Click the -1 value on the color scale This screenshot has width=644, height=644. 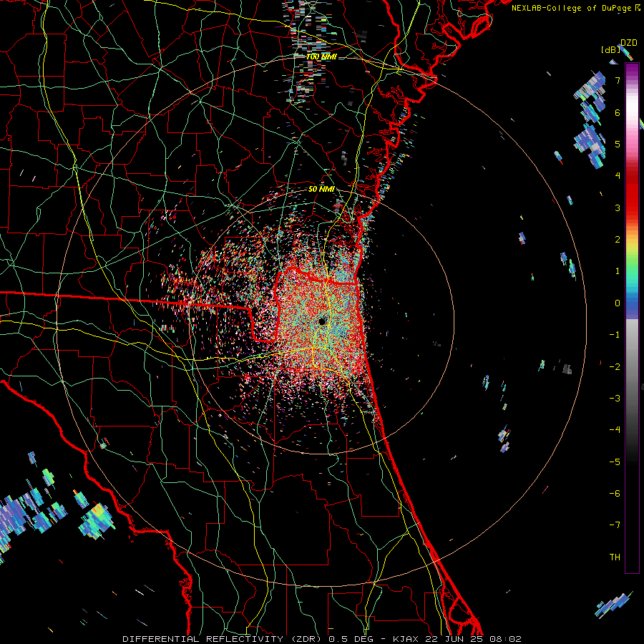[x=615, y=335]
